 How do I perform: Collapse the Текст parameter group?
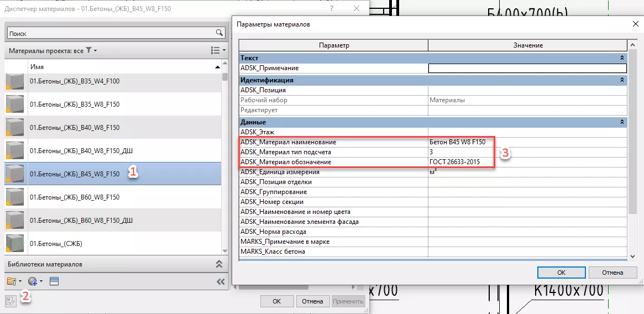pos(622,58)
